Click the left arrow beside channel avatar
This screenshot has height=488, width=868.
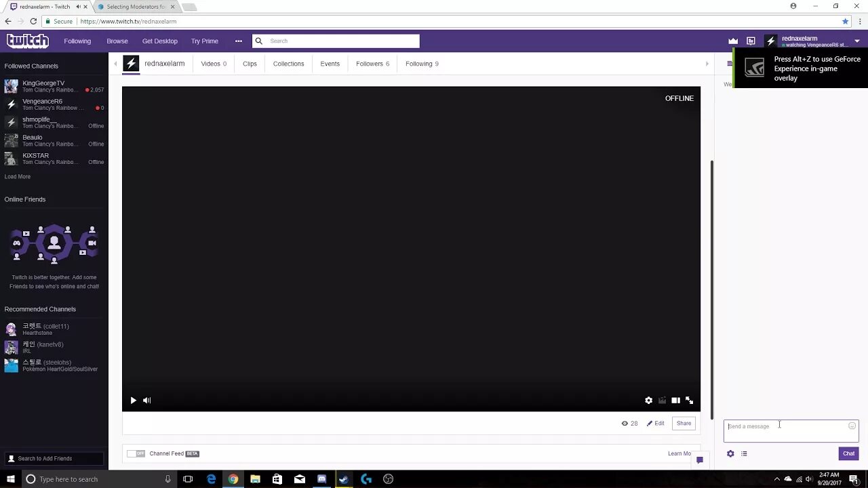tap(115, 64)
